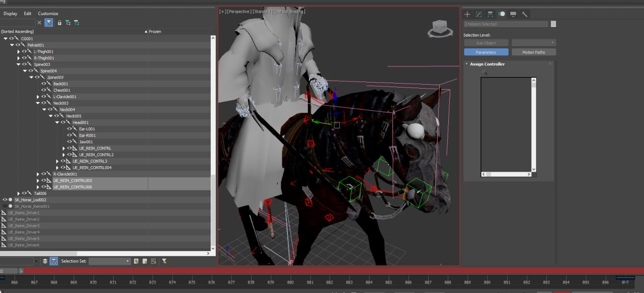The height and width of the screenshot is (293, 644).
Task: Click first teal hierarchy icon next to padlock
Action: click(x=68, y=23)
